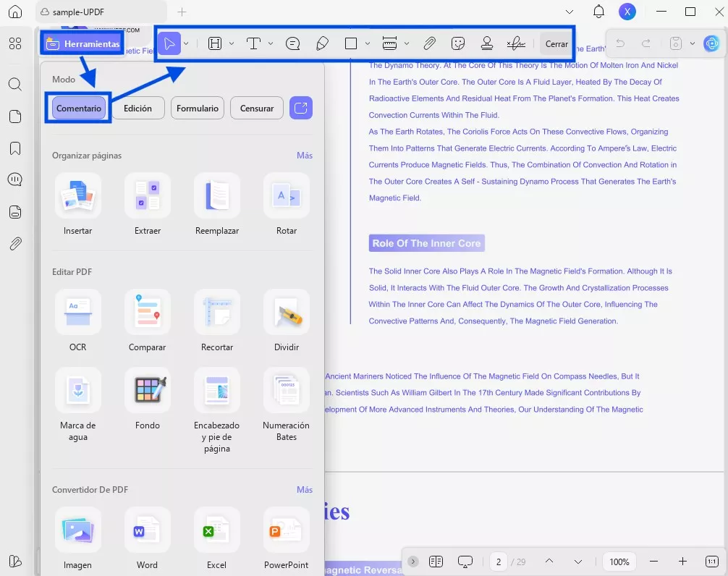
Task: Switch to Censurar mode
Action: point(257,108)
